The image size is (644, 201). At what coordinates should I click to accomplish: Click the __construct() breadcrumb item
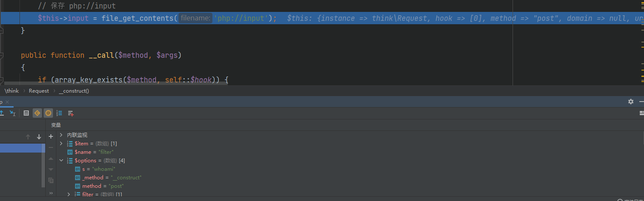74,91
